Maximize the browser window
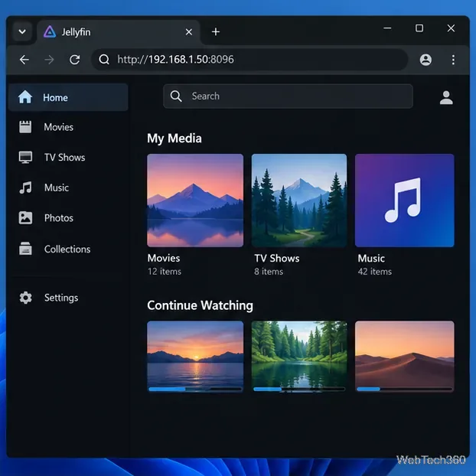 pos(419,28)
